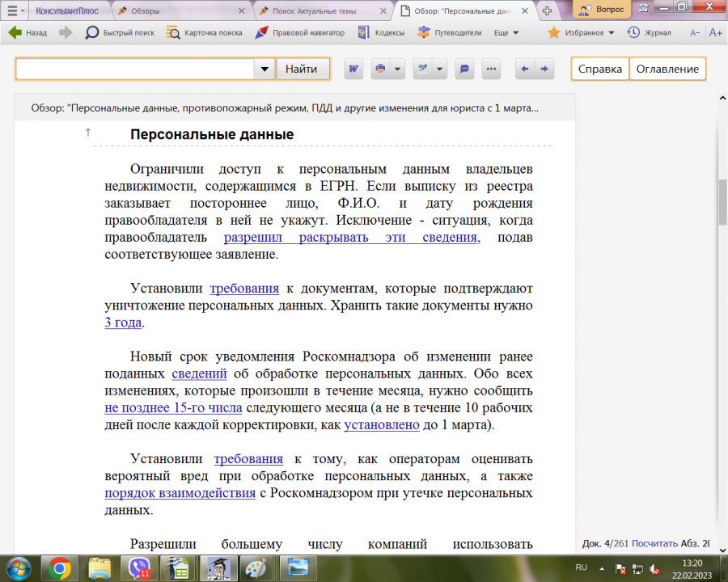Expand the Еще menu
The width and height of the screenshot is (728, 582).
(506, 33)
